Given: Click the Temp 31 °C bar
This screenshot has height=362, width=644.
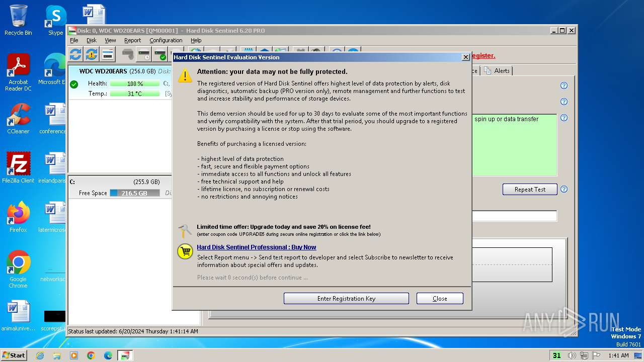Looking at the screenshot, I should click(x=135, y=94).
